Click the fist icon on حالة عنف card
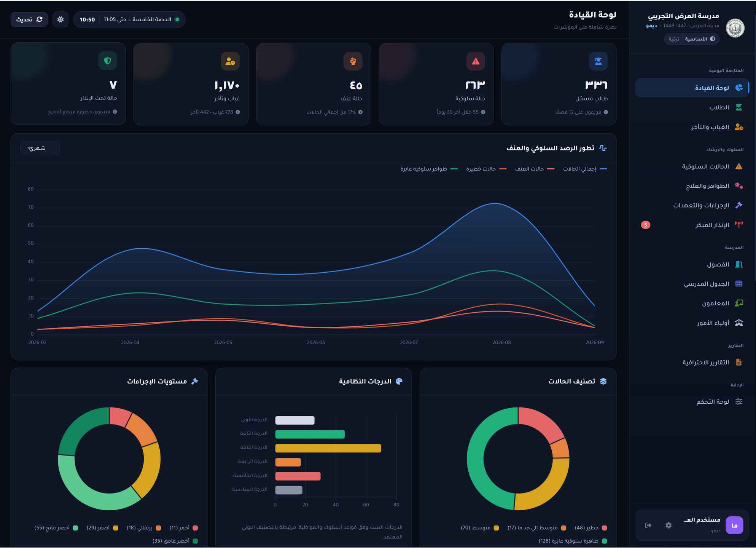This screenshot has height=548, width=756. pyautogui.click(x=353, y=61)
